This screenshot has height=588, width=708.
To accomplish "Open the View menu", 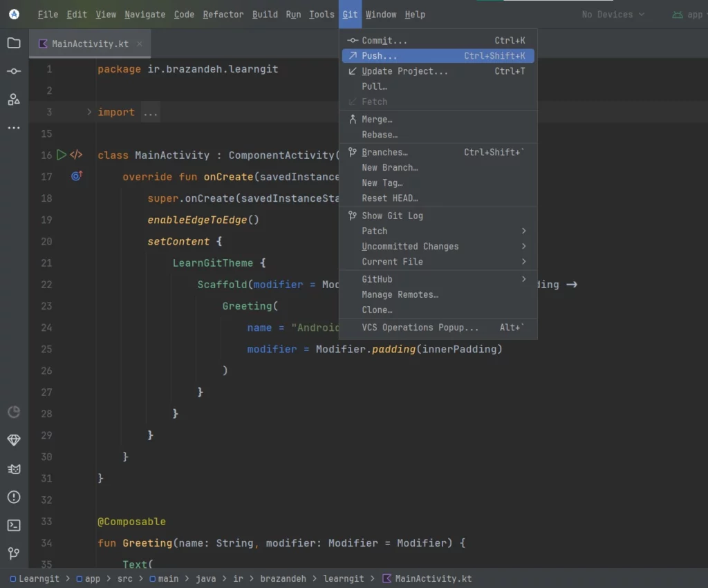I will [x=106, y=15].
